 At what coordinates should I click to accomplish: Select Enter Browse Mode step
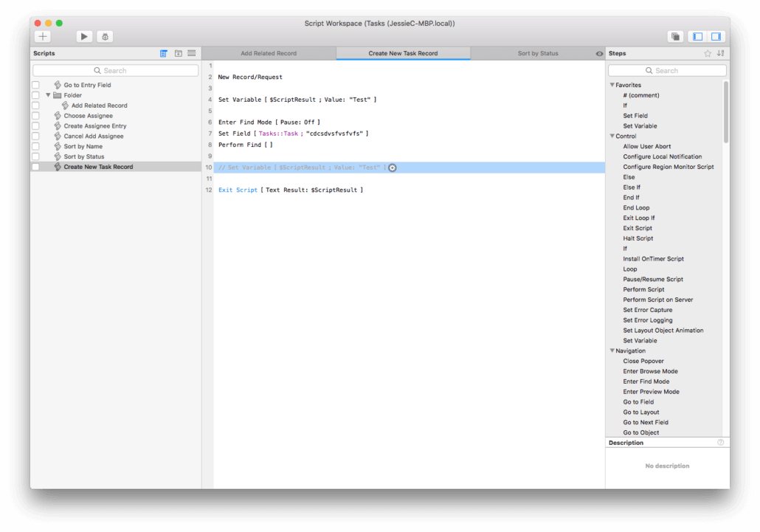651,371
